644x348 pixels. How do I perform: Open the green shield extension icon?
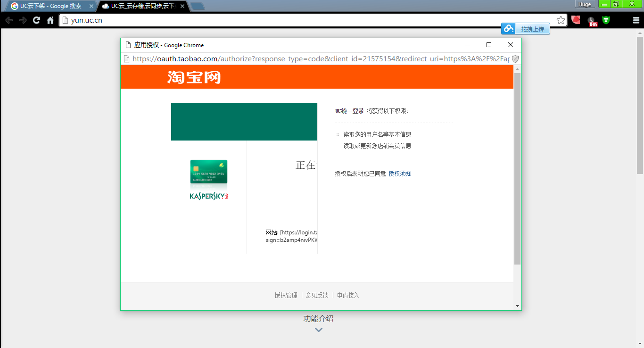pos(606,20)
